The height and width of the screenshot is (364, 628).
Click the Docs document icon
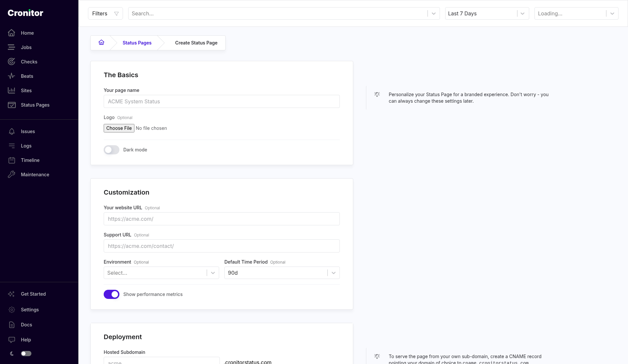[x=12, y=325]
